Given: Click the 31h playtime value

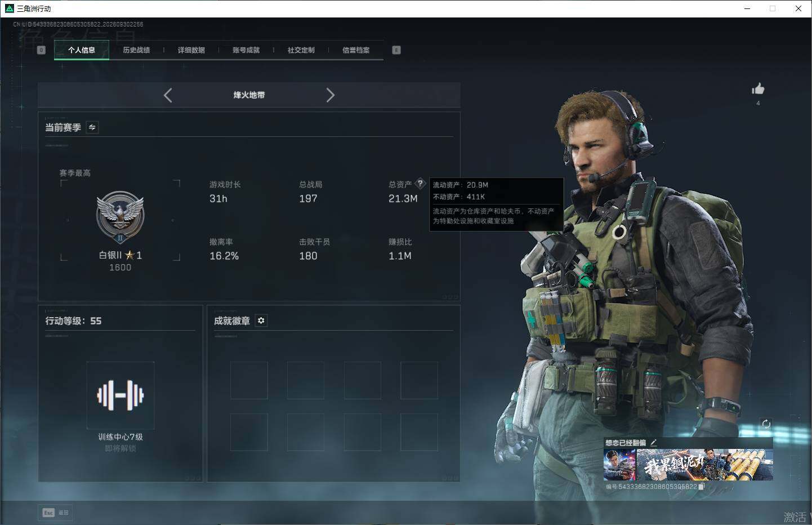Looking at the screenshot, I should coord(218,199).
